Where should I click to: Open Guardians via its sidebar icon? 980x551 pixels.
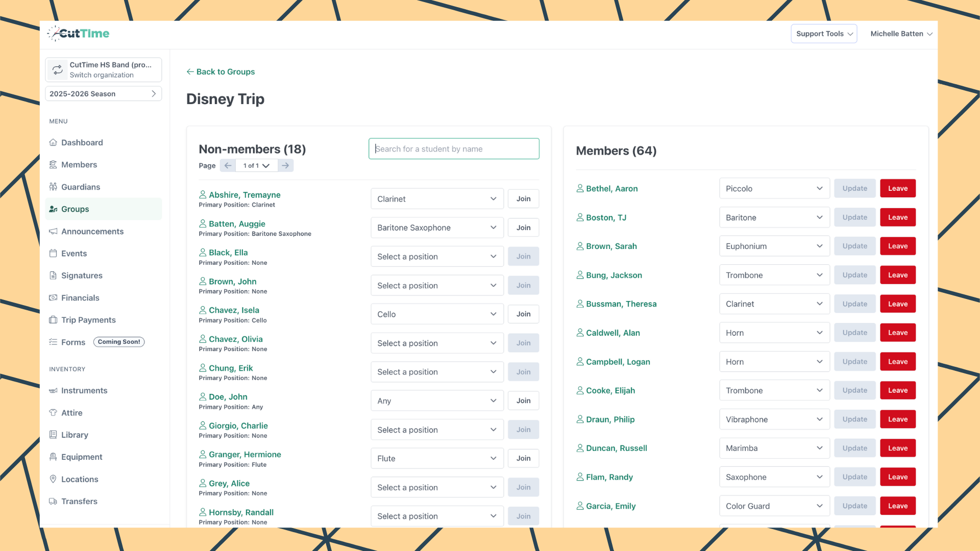tap(53, 187)
